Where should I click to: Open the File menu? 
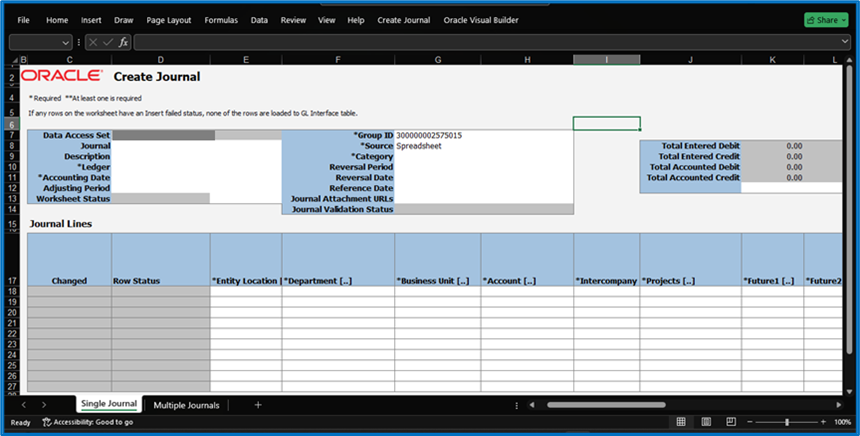[x=23, y=20]
